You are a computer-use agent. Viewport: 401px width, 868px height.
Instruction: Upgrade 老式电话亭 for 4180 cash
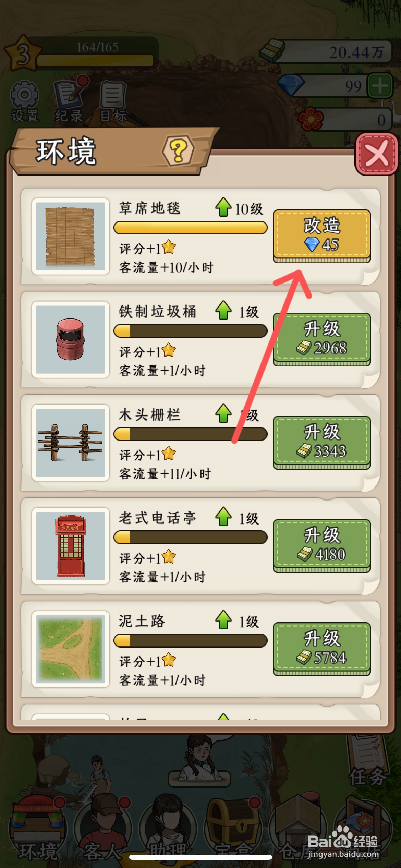pos(321,545)
